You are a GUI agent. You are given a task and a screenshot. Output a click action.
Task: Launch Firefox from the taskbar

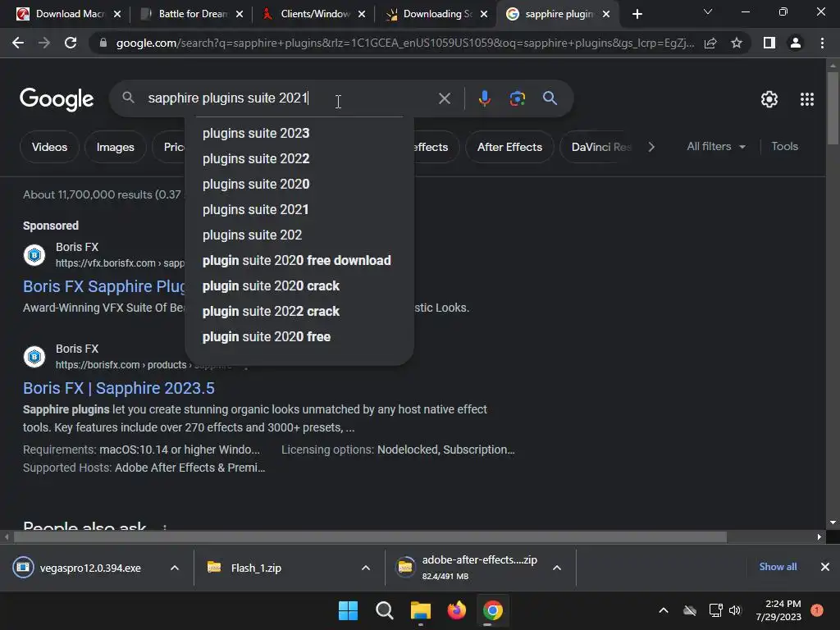coord(456,610)
